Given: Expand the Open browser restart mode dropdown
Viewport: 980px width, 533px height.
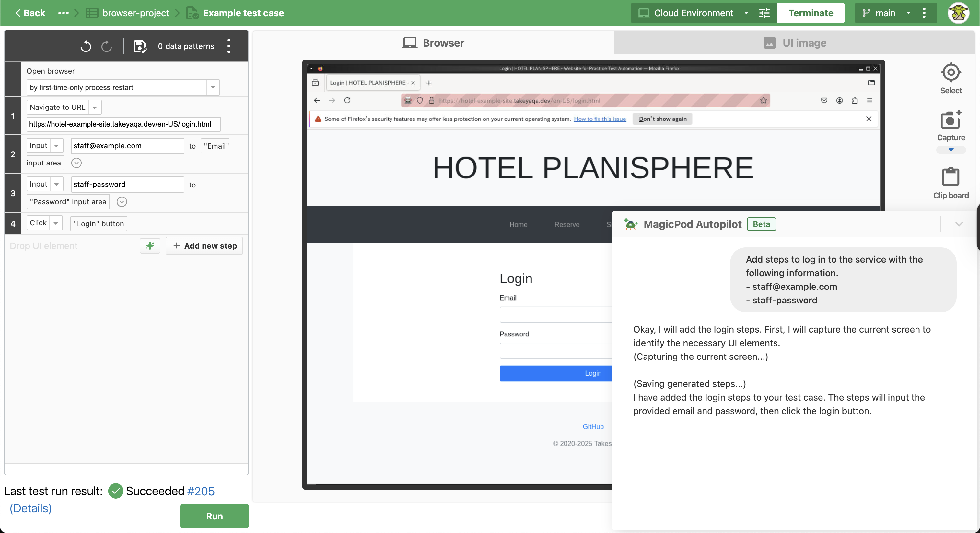Looking at the screenshot, I should click(213, 87).
